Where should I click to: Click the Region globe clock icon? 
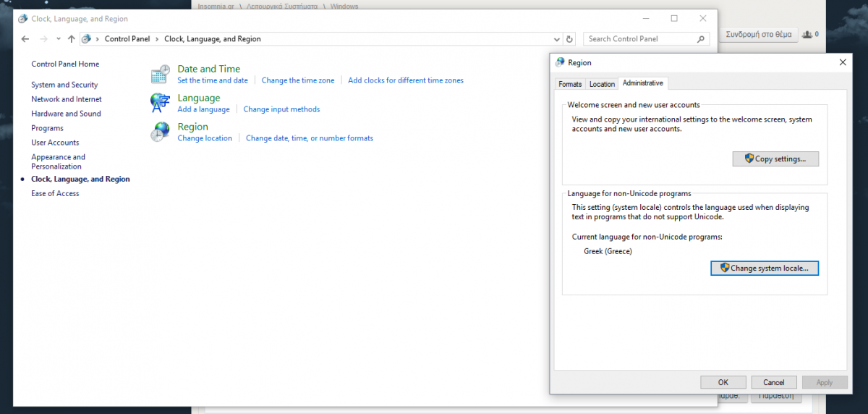tap(160, 132)
